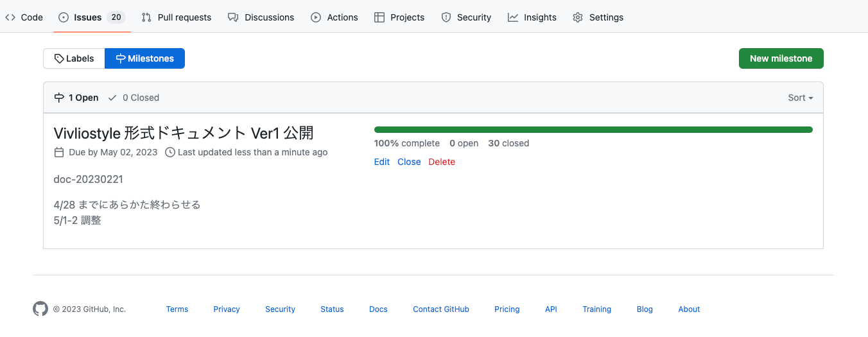Click the Pull requests branch icon
The height and width of the screenshot is (337, 868).
point(146,17)
